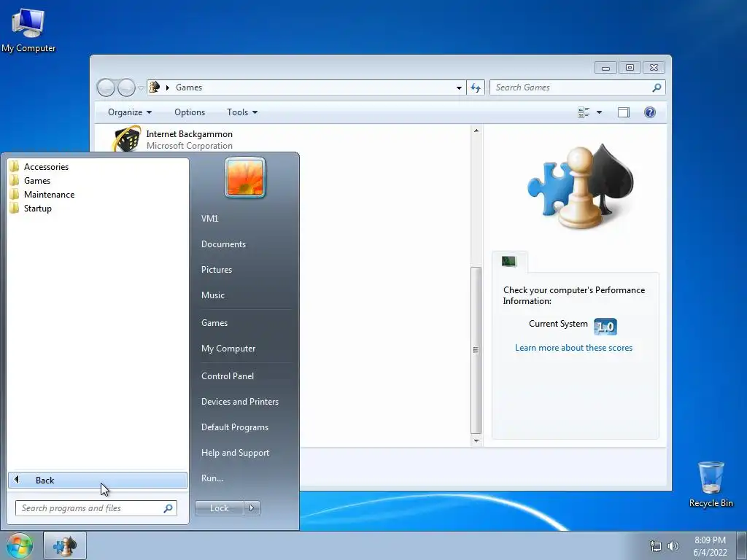Screen dimensions: 747x560
Task: Minimize the Games window
Action: pyautogui.click(x=605, y=68)
